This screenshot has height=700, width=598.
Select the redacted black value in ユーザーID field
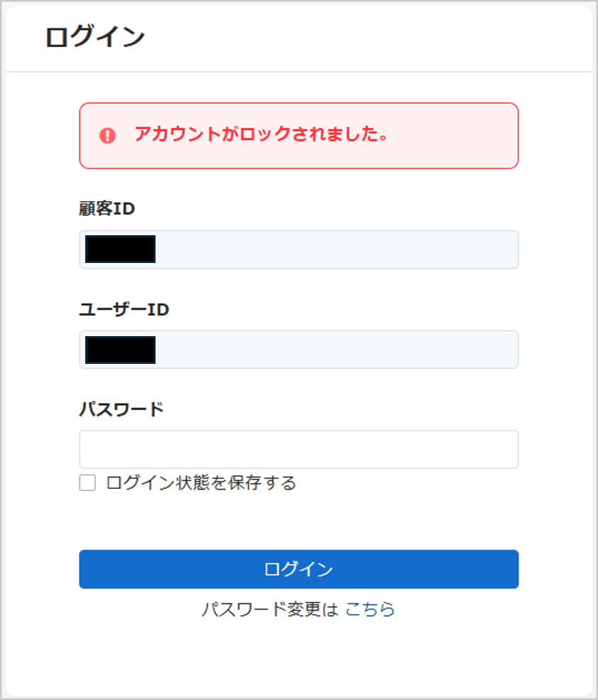[121, 350]
